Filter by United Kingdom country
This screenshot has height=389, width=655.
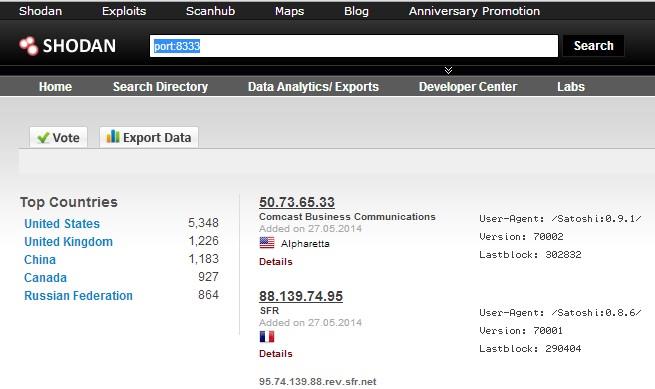point(69,242)
